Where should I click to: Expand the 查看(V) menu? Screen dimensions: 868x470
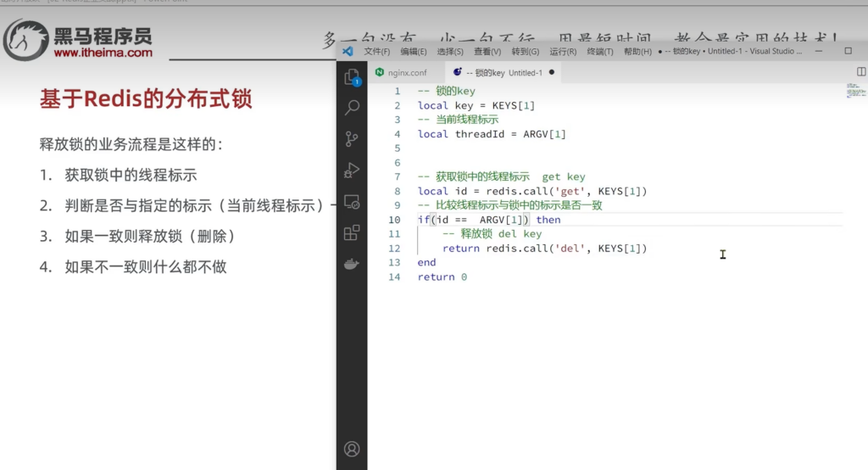click(x=487, y=52)
